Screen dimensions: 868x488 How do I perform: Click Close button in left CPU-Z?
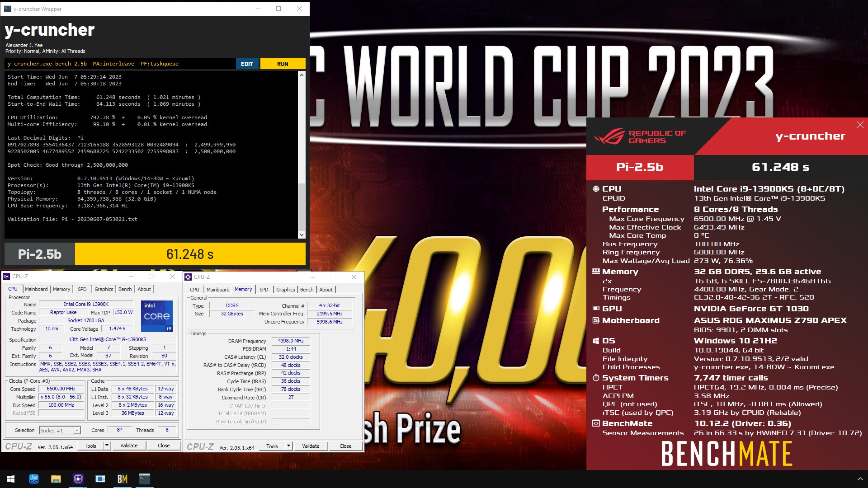pos(164,446)
